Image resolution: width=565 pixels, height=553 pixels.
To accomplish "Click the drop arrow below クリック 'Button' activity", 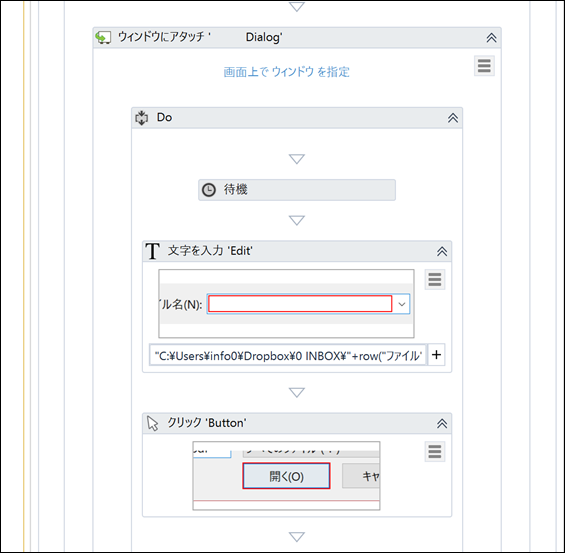I will pyautogui.click(x=297, y=537).
